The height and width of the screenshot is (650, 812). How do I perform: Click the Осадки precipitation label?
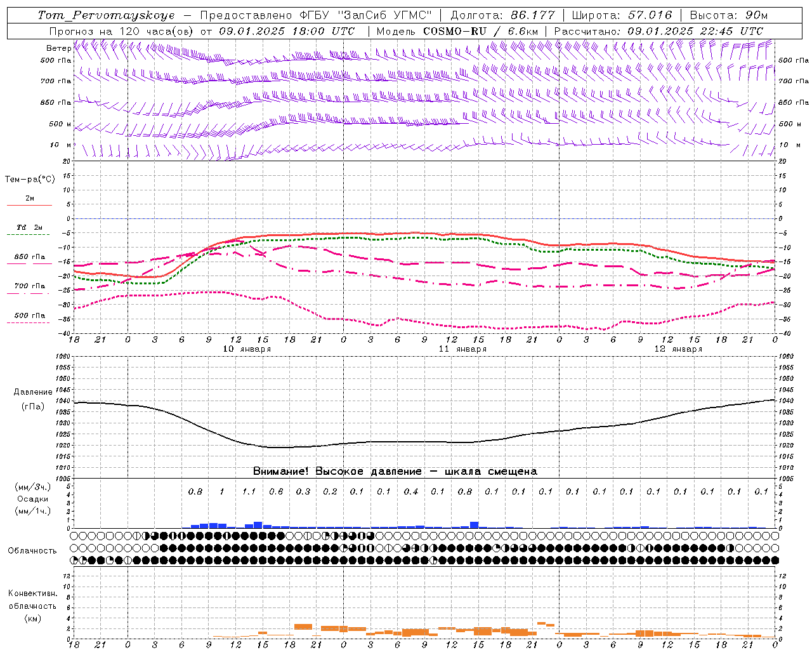(x=33, y=499)
